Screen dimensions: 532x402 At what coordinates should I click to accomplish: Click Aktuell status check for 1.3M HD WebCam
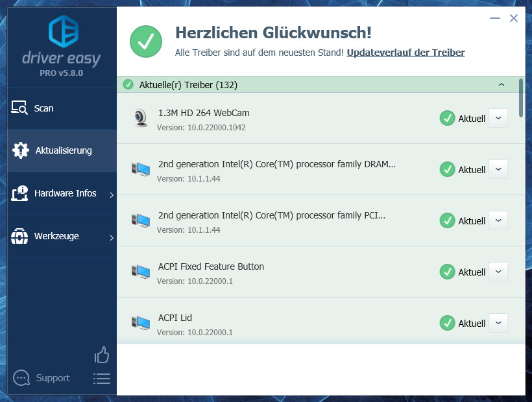(x=447, y=118)
